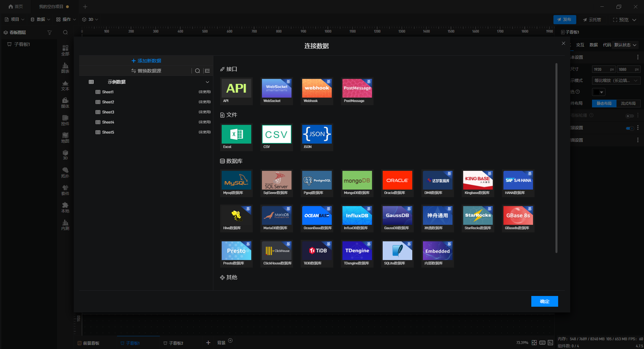Click the height input showing 1080
Screen dimensions: 644x349
[x=629, y=69]
